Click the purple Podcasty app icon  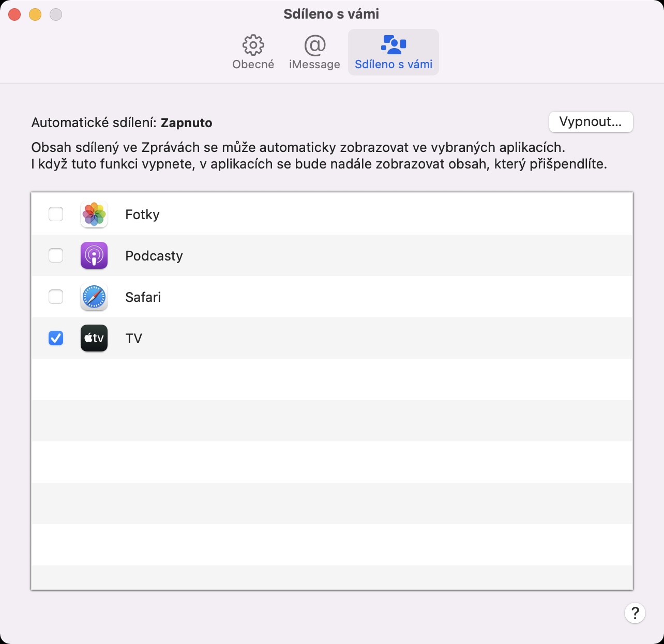tap(94, 255)
